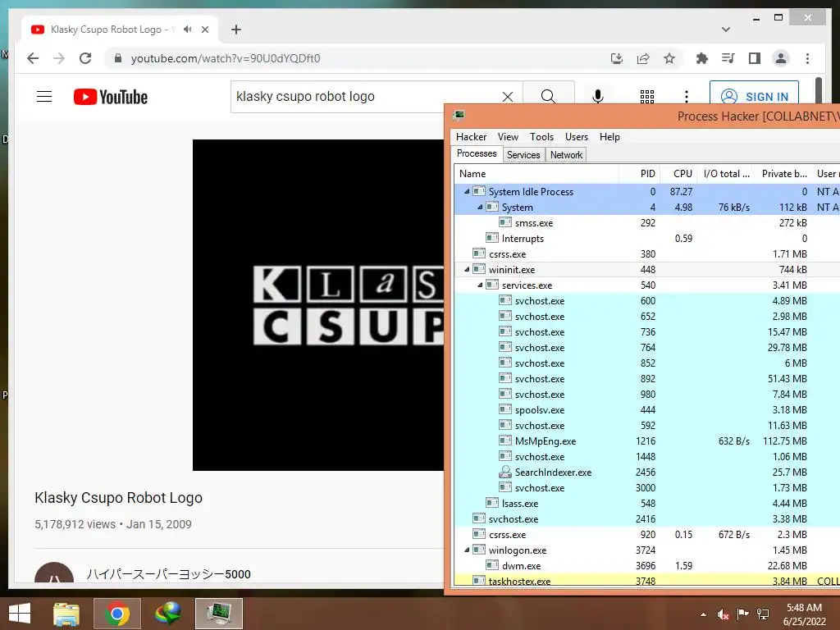Open the YouTube apps grid
This screenshot has width=840, height=630.
(647, 97)
